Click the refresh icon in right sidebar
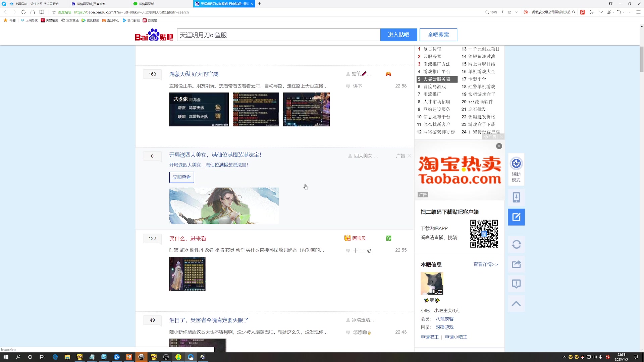The image size is (644, 362). pos(516,244)
